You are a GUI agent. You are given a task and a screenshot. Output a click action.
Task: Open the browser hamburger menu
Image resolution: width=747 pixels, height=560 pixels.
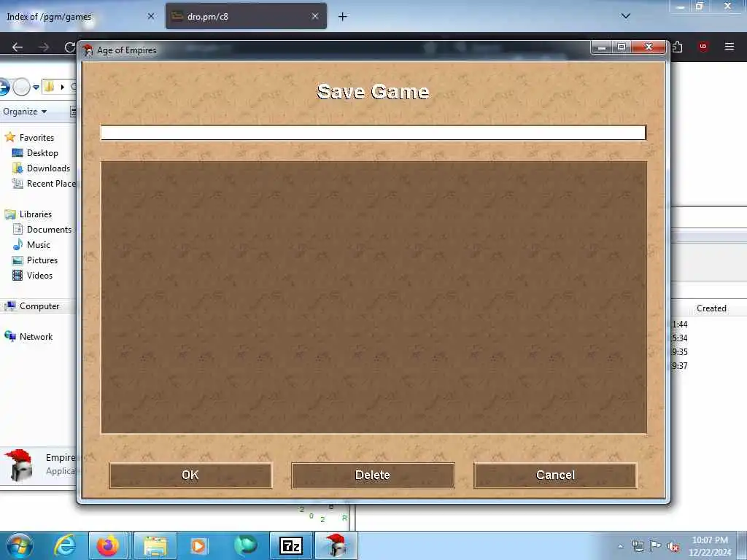point(729,47)
